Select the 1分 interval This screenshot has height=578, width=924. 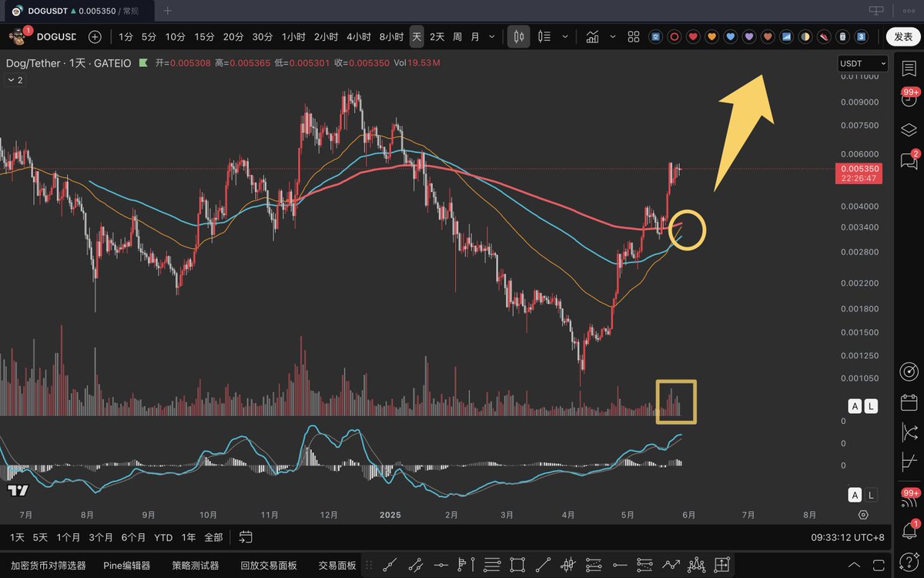[x=126, y=36]
